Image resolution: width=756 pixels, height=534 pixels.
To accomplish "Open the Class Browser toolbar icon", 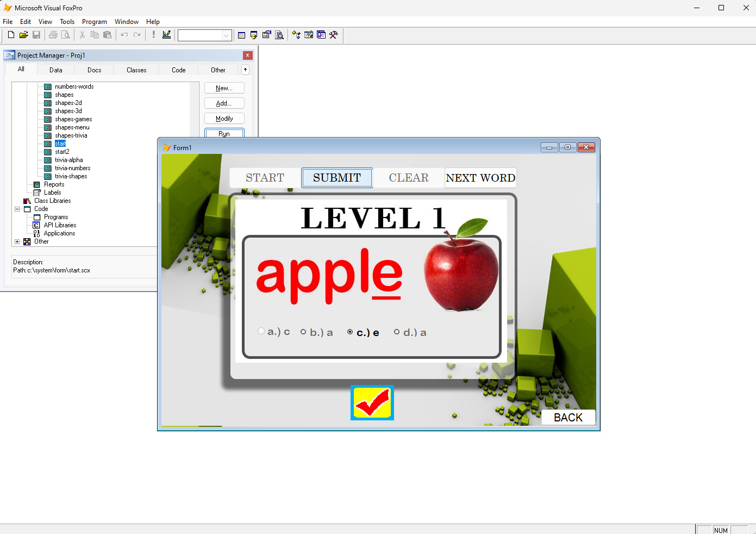I will tap(296, 35).
